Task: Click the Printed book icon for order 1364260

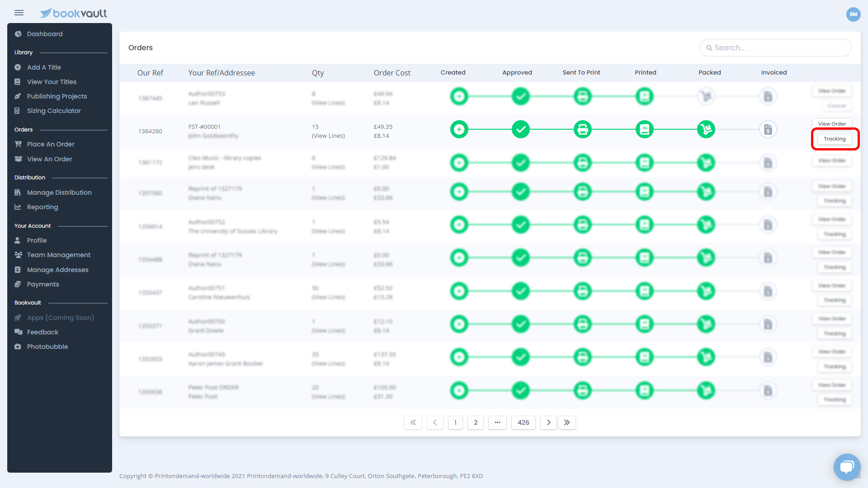Action: (644, 130)
